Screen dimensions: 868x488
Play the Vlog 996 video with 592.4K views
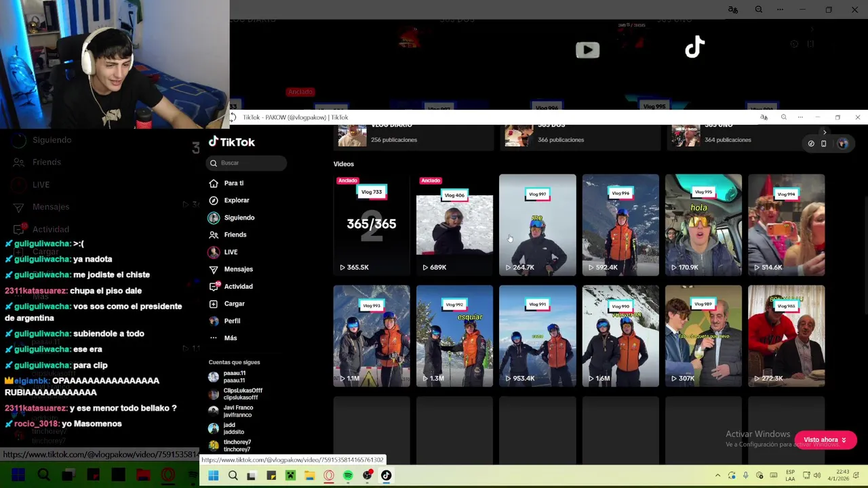pyautogui.click(x=620, y=225)
